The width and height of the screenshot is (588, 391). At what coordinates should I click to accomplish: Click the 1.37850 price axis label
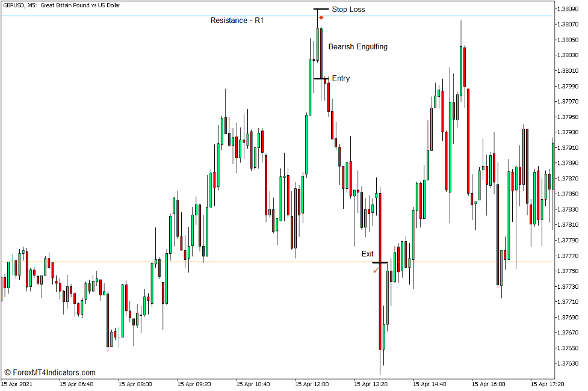pos(568,194)
